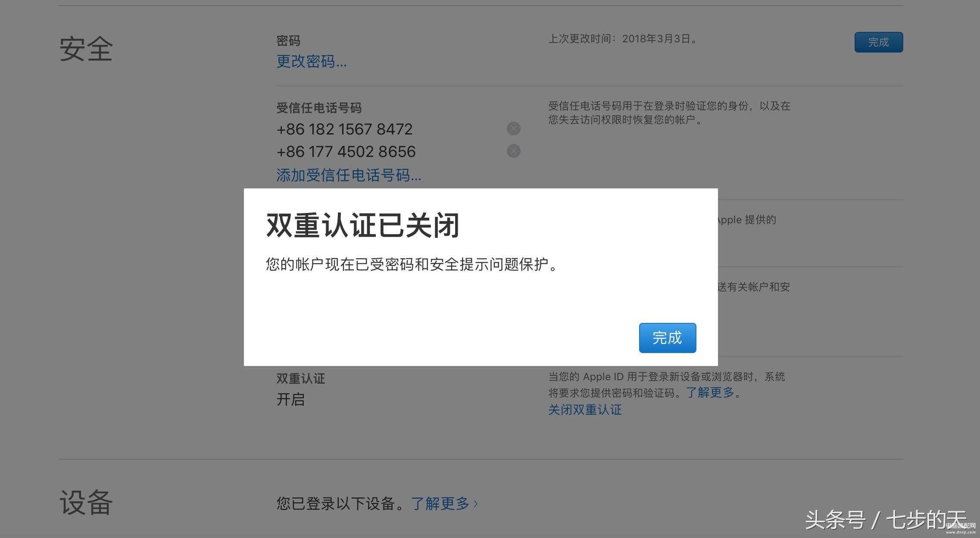Click the 上次更改时间 date text
980x538 pixels.
[623, 39]
